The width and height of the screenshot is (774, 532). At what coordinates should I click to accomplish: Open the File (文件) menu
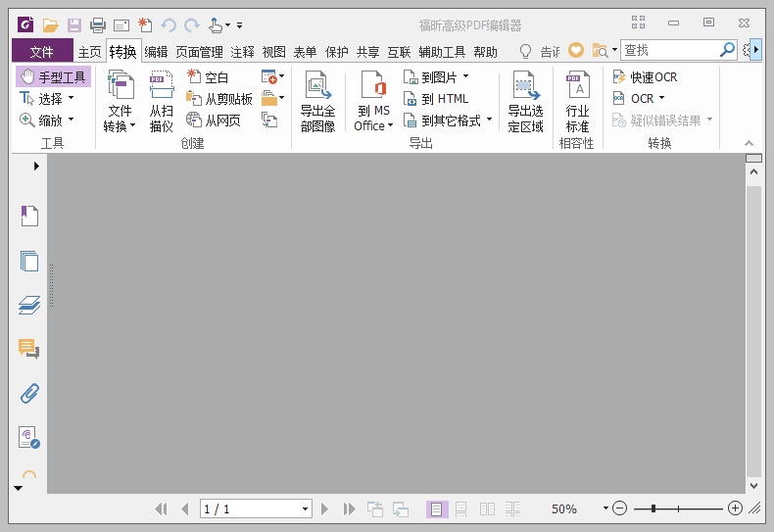point(41,51)
